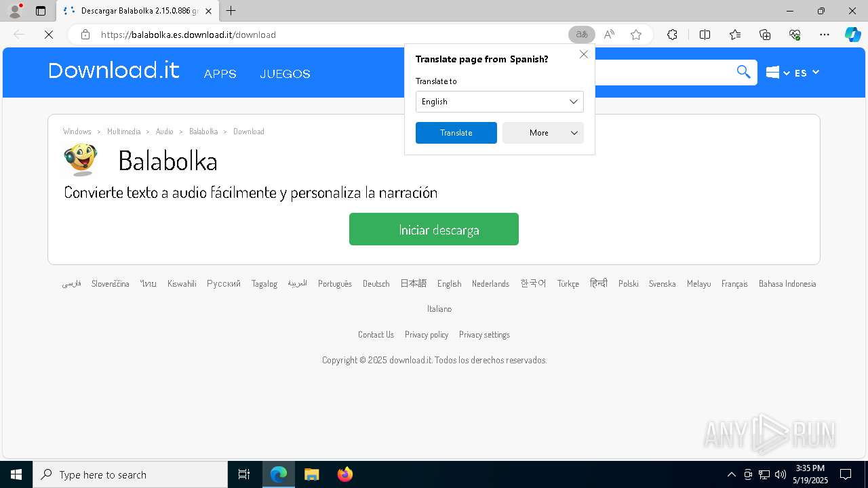The height and width of the screenshot is (488, 868).
Task: Go to Audio breadcrumb
Action: 165,131
